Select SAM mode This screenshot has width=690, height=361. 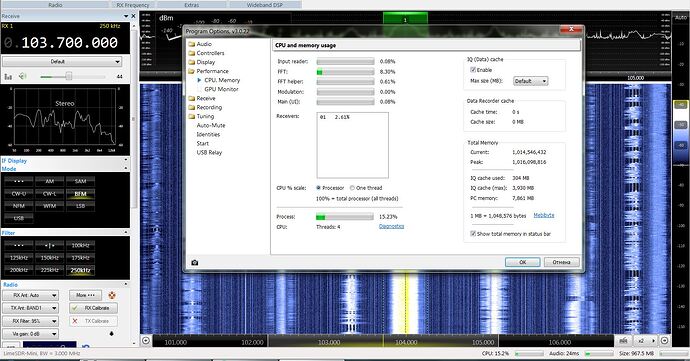80,181
